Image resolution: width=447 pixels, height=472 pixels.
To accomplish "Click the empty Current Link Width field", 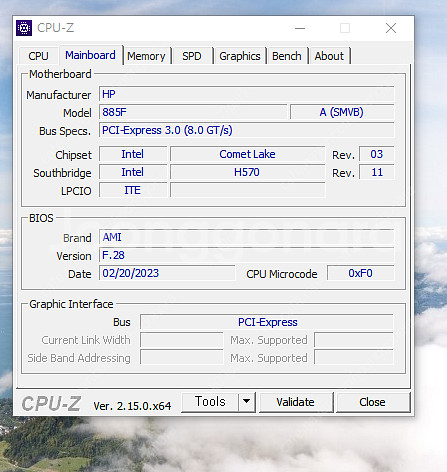I will [x=182, y=340].
